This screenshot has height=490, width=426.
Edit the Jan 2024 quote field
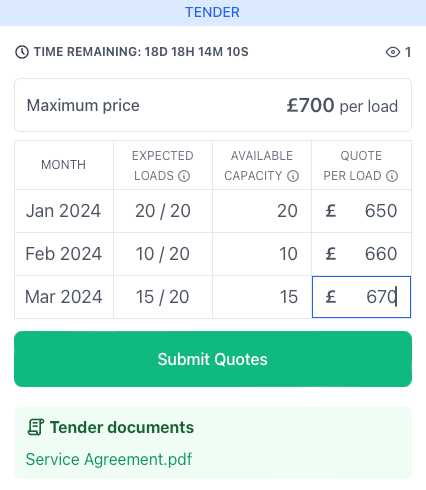click(361, 211)
